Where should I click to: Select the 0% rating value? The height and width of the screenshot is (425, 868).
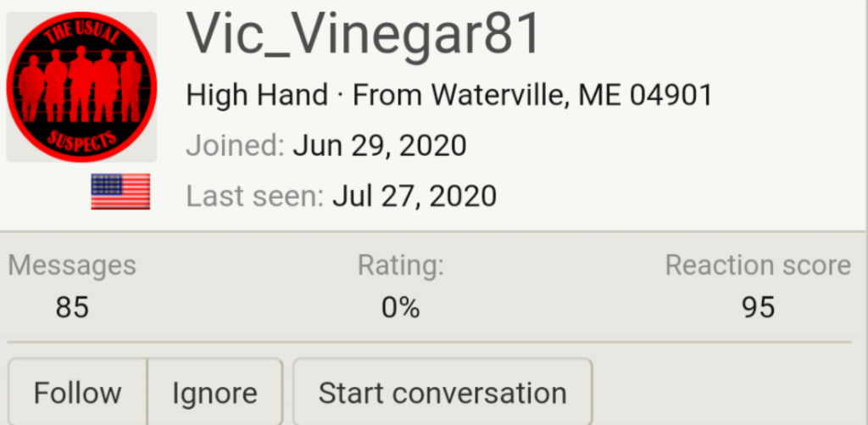401,307
